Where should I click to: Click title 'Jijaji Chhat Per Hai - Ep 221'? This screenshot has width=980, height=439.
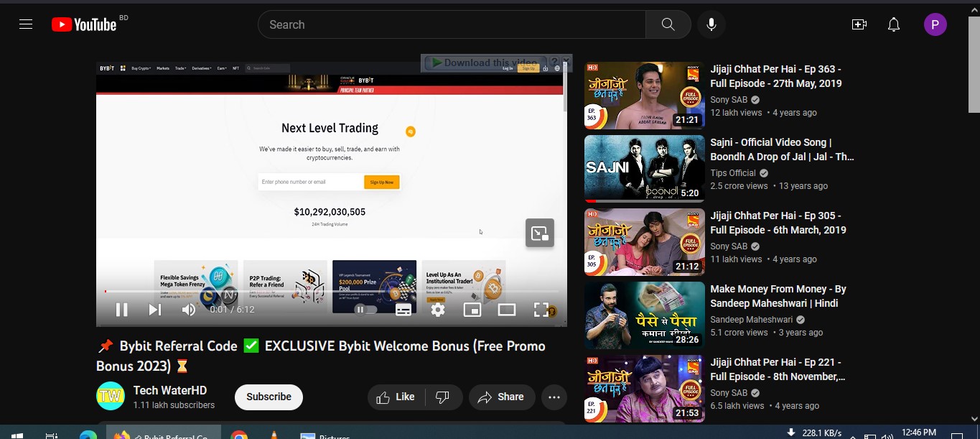pyautogui.click(x=778, y=369)
